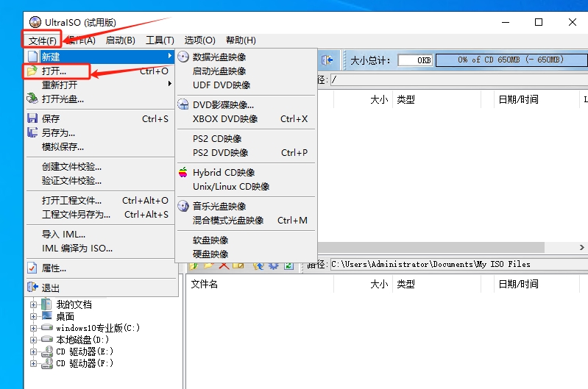Click the DVD影碟映像 icon
The height and width of the screenshot is (389, 588).
(183, 104)
